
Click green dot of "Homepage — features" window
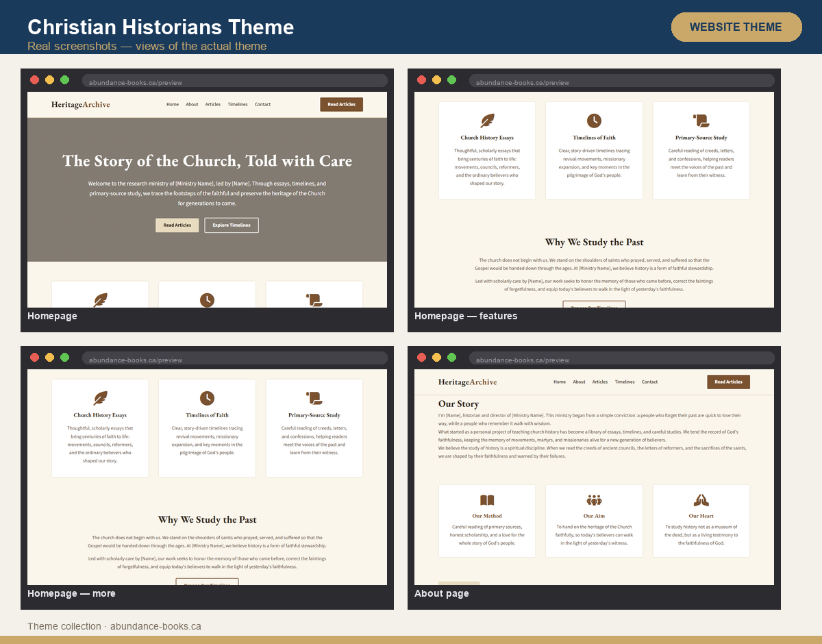pyautogui.click(x=451, y=79)
